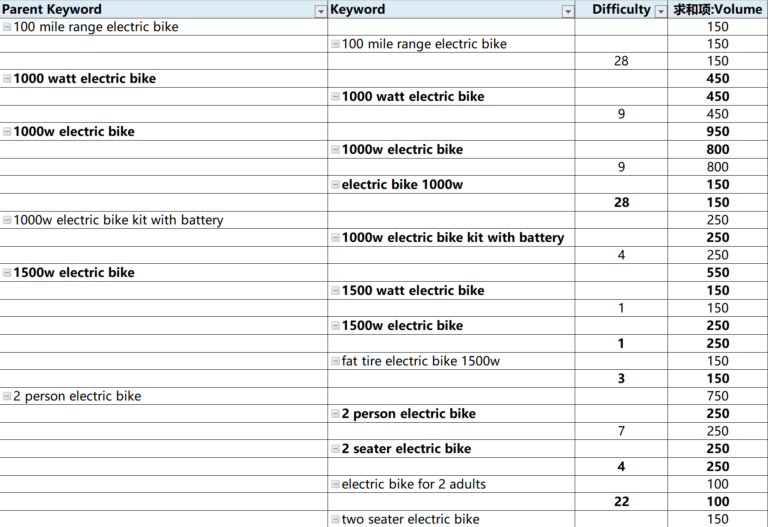Collapse '100 mile range electric bike' parent group

point(7,27)
